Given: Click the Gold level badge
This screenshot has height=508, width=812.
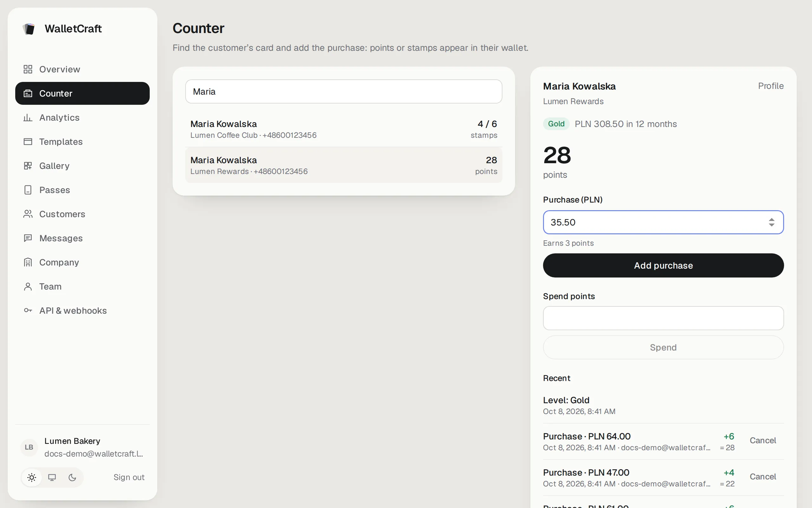Looking at the screenshot, I should point(556,124).
